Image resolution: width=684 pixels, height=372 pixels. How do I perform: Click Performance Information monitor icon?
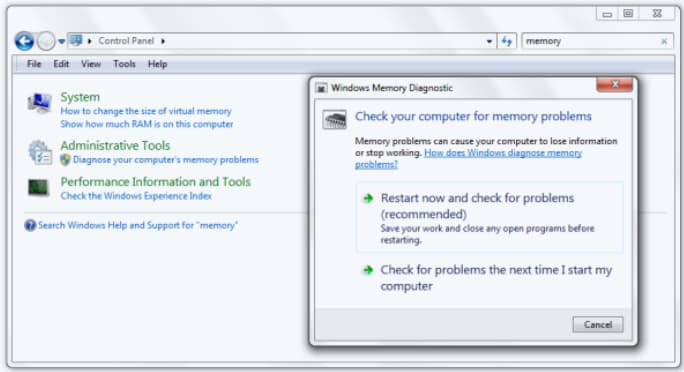39,188
